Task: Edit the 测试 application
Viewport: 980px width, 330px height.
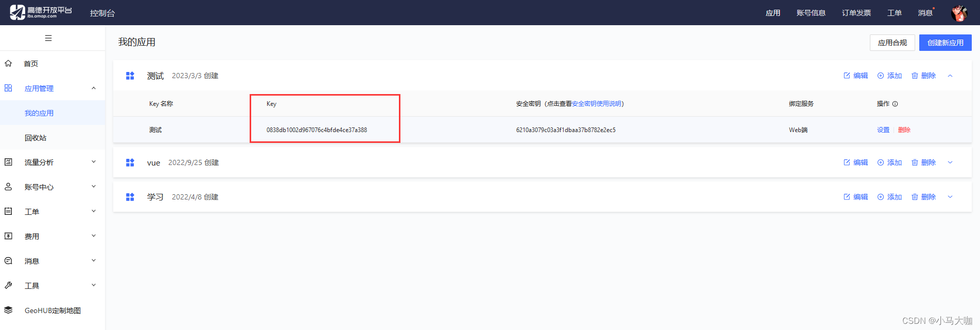Action: point(855,76)
